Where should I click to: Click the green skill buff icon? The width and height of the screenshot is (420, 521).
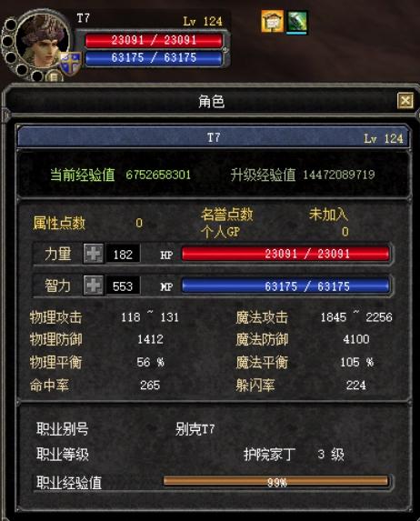tap(296, 22)
